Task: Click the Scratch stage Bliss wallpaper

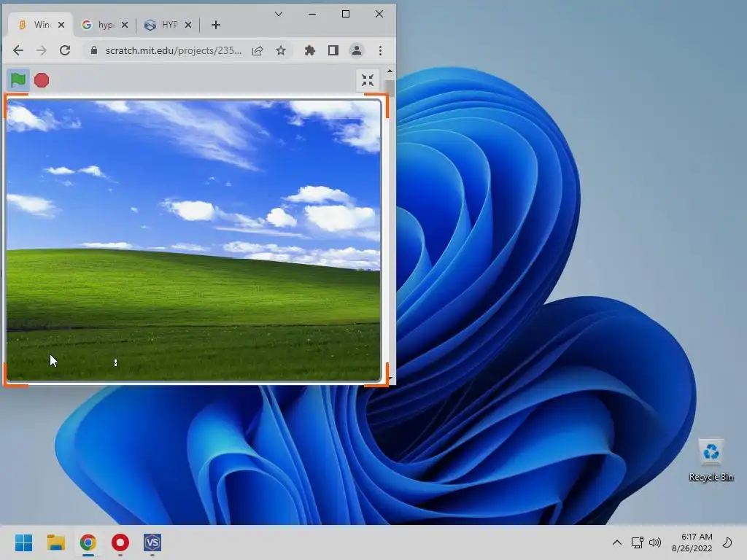Action: (x=193, y=240)
